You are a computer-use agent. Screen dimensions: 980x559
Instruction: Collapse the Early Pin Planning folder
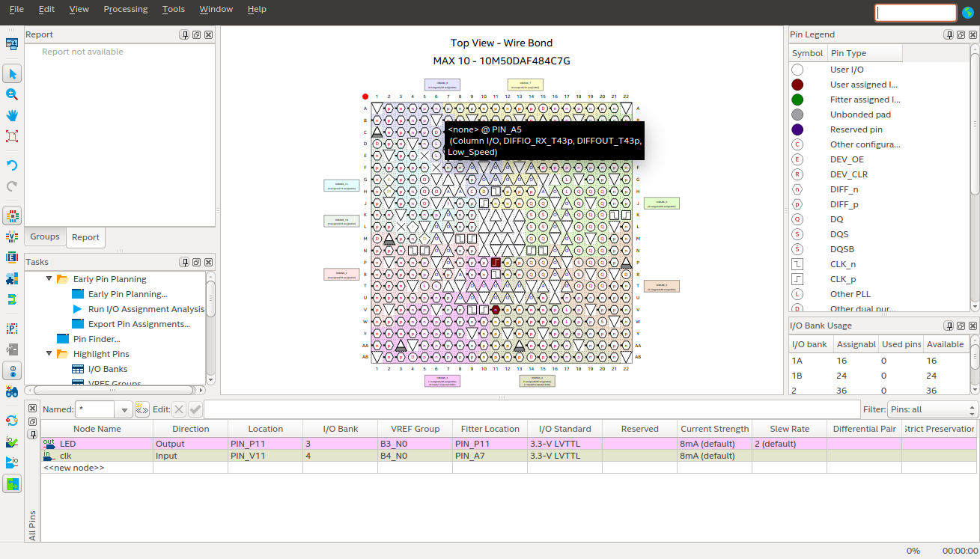point(49,278)
